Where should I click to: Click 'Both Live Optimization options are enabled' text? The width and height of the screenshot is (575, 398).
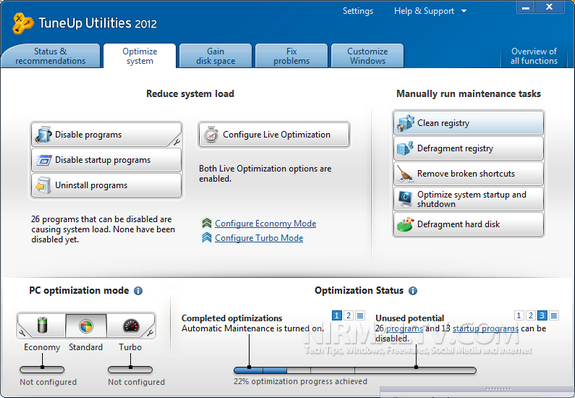pos(265,174)
